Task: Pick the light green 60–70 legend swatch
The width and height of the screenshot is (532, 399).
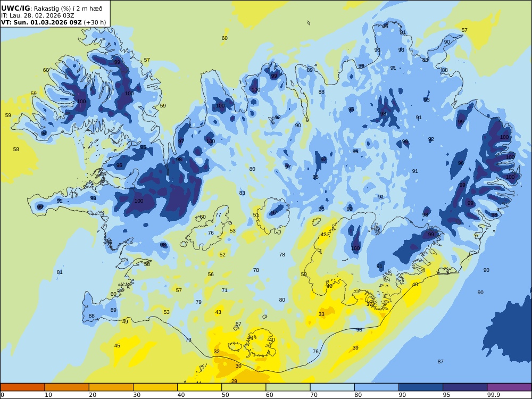Action: pos(288,387)
